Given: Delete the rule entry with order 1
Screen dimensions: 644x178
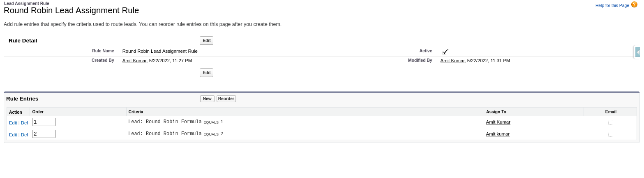Looking at the screenshot, I should pos(24,123).
